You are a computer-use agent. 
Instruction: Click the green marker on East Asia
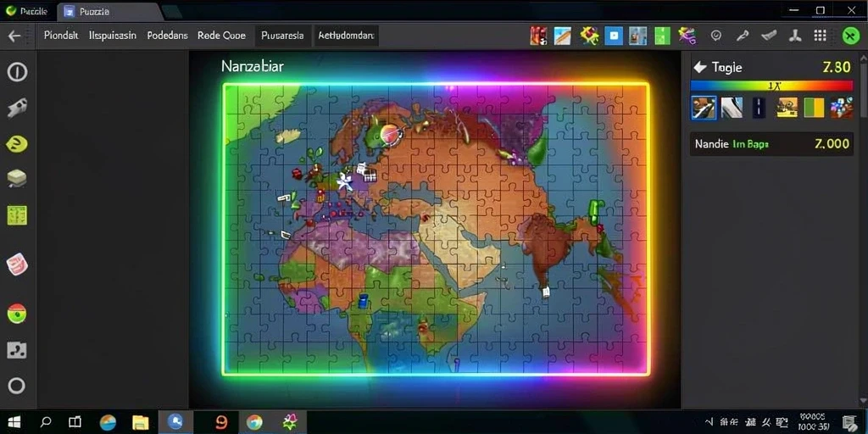(x=596, y=211)
